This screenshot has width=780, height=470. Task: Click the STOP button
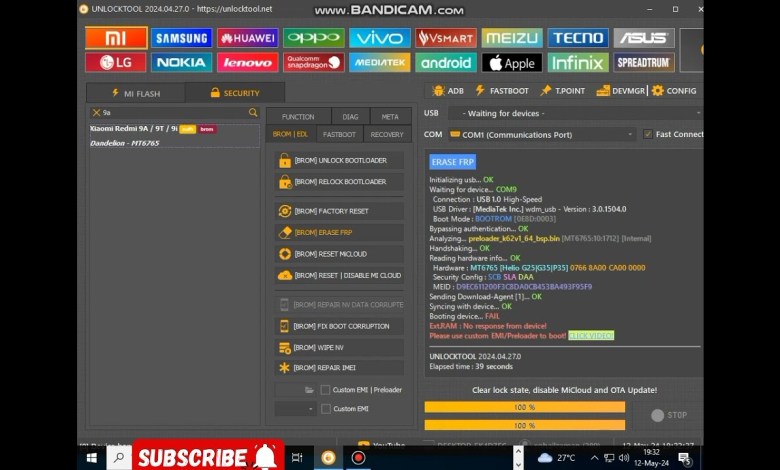670,415
